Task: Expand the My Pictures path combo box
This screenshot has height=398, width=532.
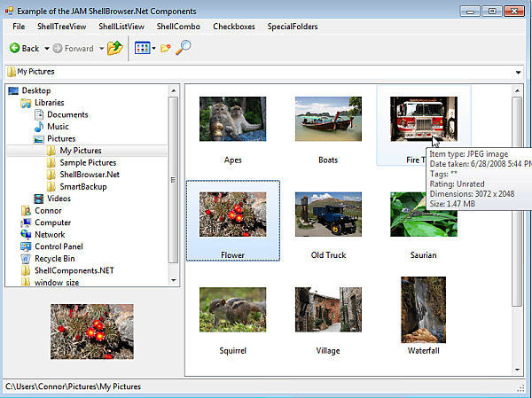Action: [518, 72]
